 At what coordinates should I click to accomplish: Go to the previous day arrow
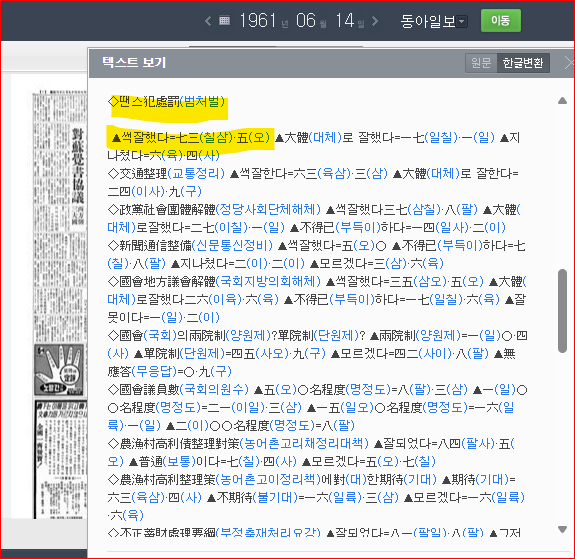208,21
